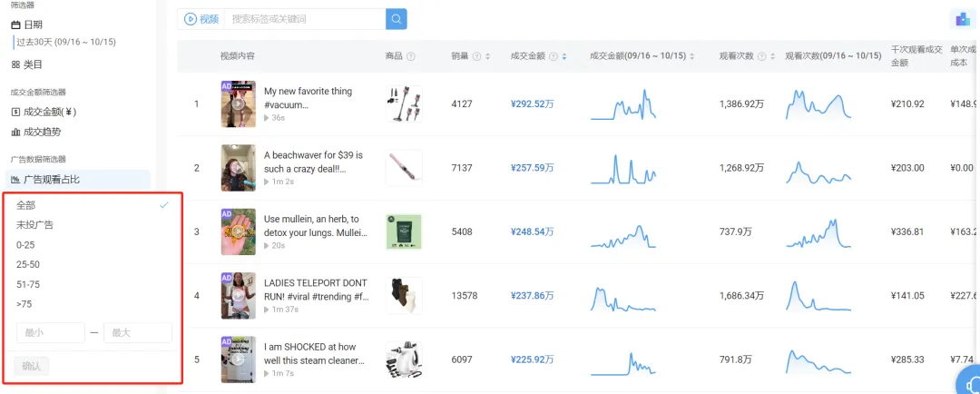Viewport: 980px width, 394px height.
Task: Sort by the 观看次数 column arrows
Action: (x=772, y=56)
